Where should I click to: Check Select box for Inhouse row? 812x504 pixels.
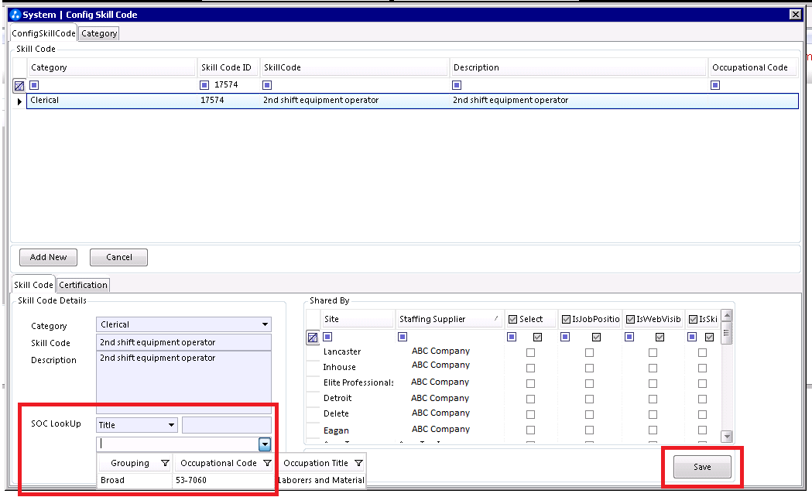[x=530, y=369]
